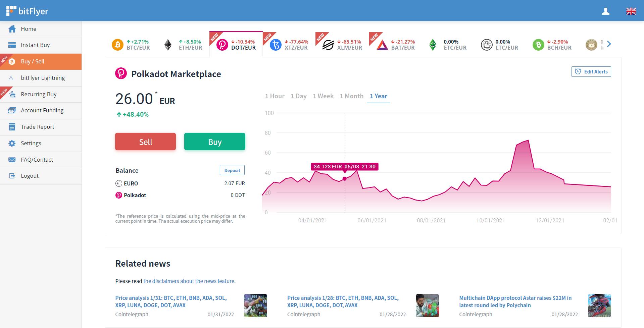The height and width of the screenshot is (328, 644).
Task: Click the chart data point marker
Action: click(345, 179)
